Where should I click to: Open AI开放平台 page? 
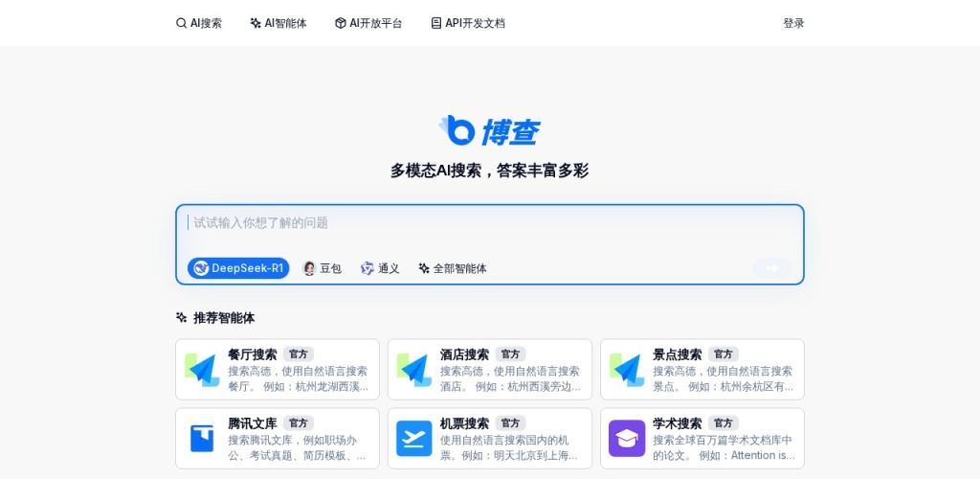(x=368, y=23)
